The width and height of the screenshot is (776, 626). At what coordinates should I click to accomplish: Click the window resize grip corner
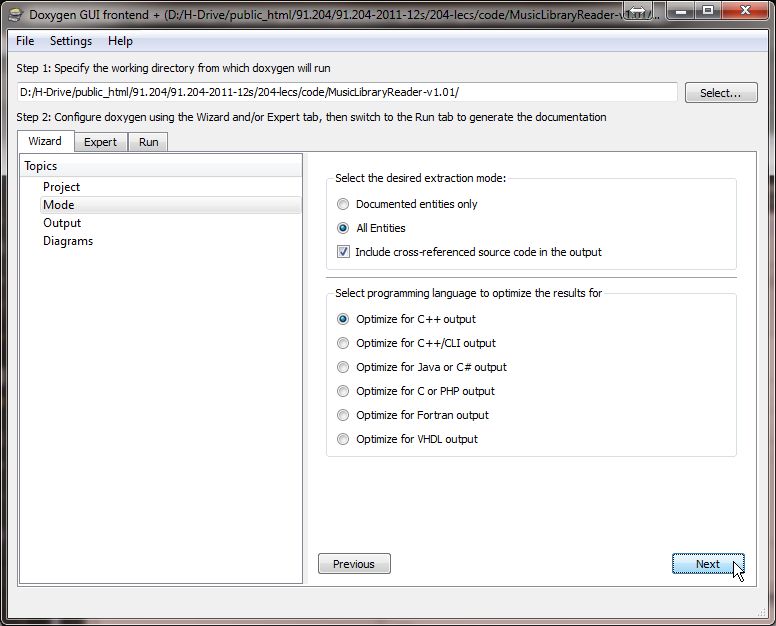(x=762, y=613)
